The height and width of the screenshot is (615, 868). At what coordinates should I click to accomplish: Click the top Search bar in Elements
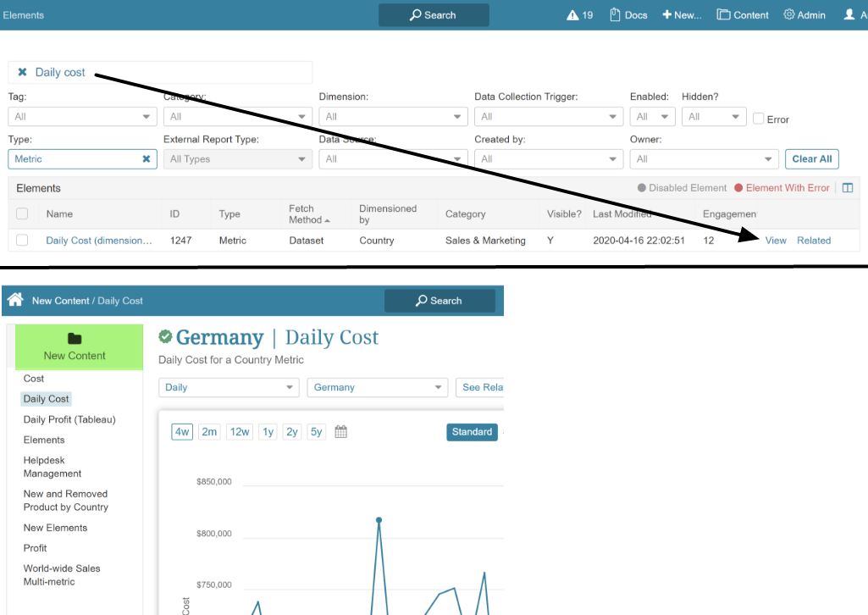pos(434,15)
